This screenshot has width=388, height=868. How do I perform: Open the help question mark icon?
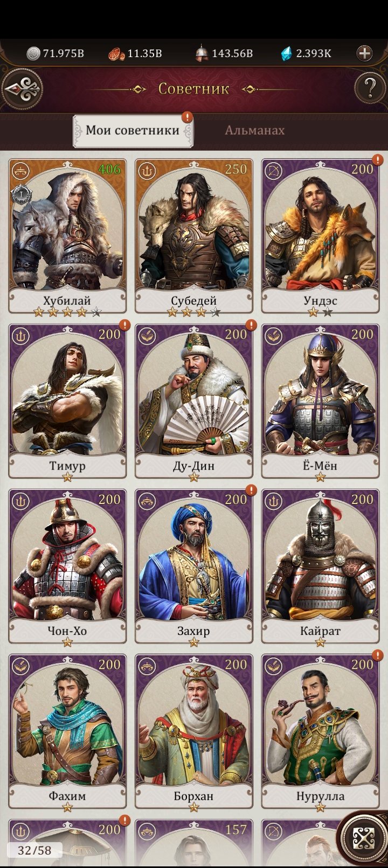click(x=370, y=88)
